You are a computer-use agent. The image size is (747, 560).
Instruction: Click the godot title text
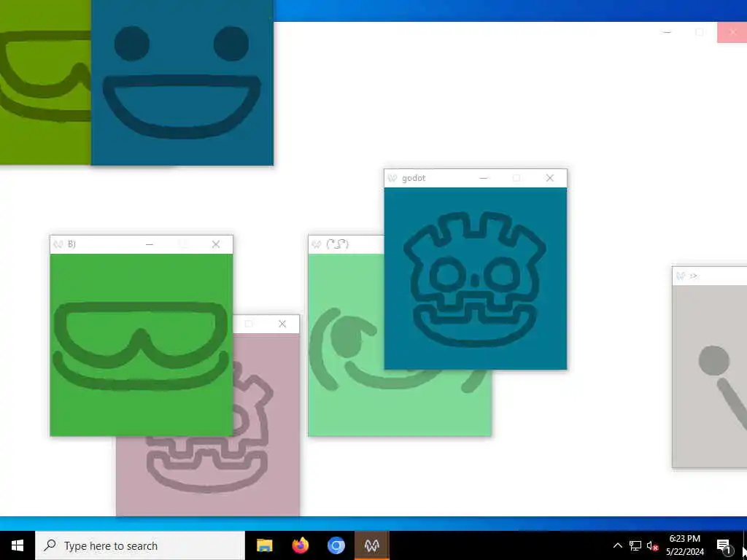pyautogui.click(x=414, y=178)
